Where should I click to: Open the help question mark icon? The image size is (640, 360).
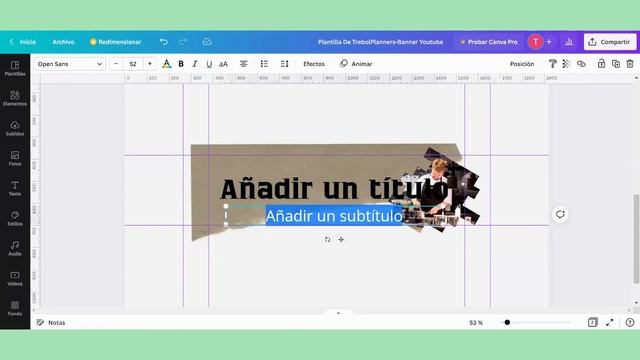(630, 322)
